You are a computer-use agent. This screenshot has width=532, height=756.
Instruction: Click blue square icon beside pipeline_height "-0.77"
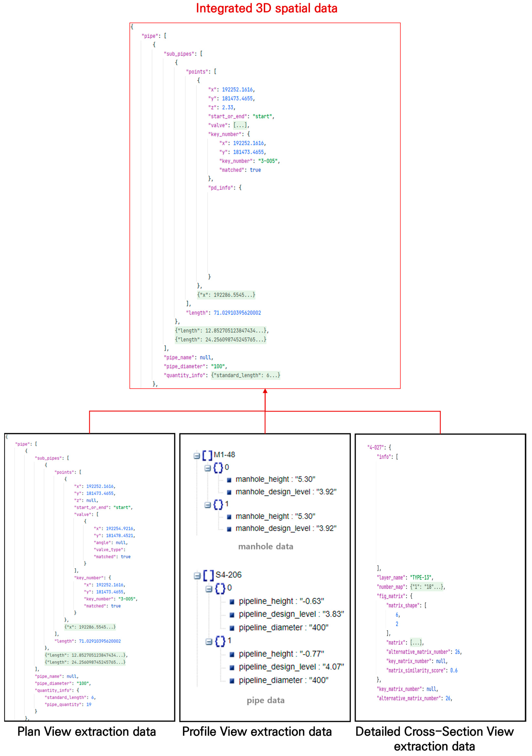pyautogui.click(x=232, y=654)
